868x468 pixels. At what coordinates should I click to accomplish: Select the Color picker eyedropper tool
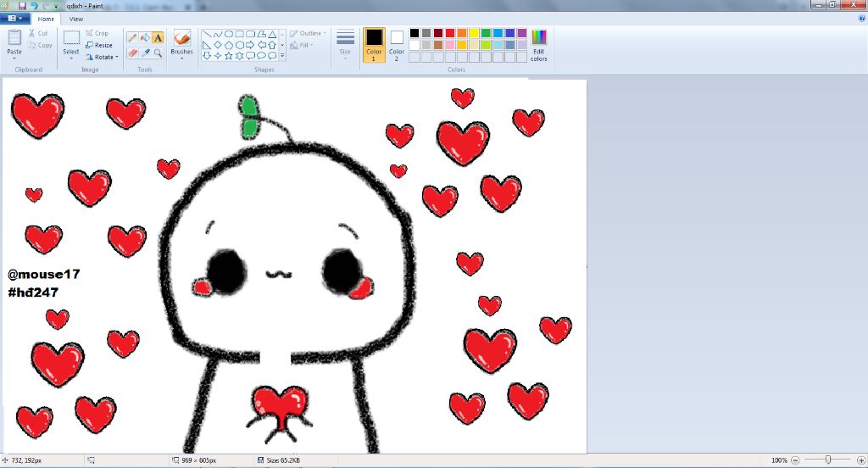coord(145,53)
